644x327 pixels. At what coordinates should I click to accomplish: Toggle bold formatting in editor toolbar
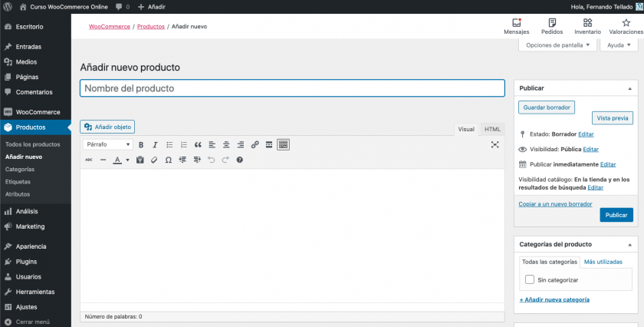click(141, 144)
